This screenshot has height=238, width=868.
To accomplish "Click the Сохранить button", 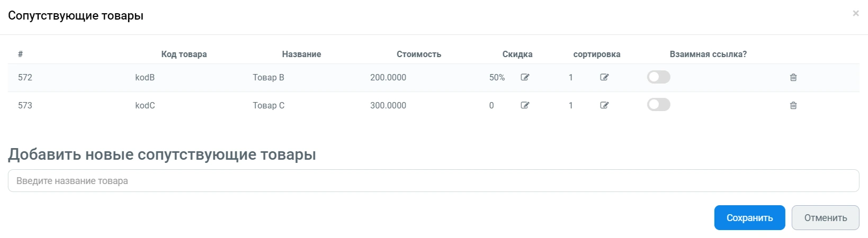I will pos(749,218).
